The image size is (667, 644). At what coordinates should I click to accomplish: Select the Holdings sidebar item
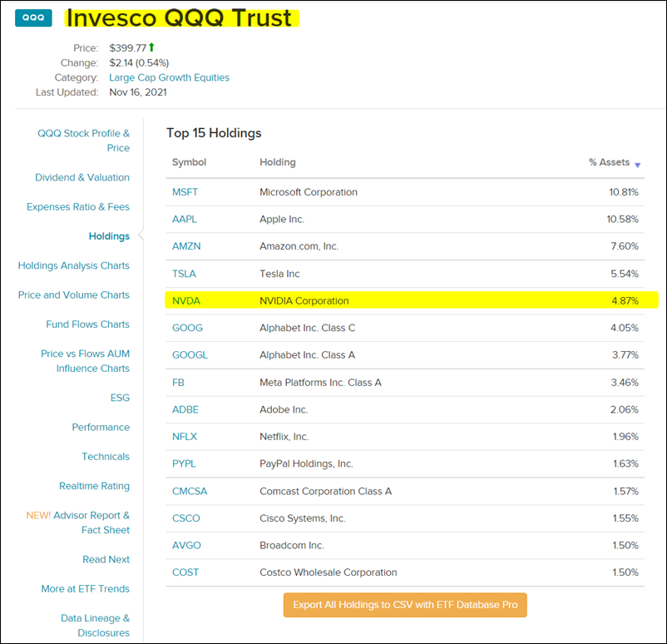click(x=109, y=236)
